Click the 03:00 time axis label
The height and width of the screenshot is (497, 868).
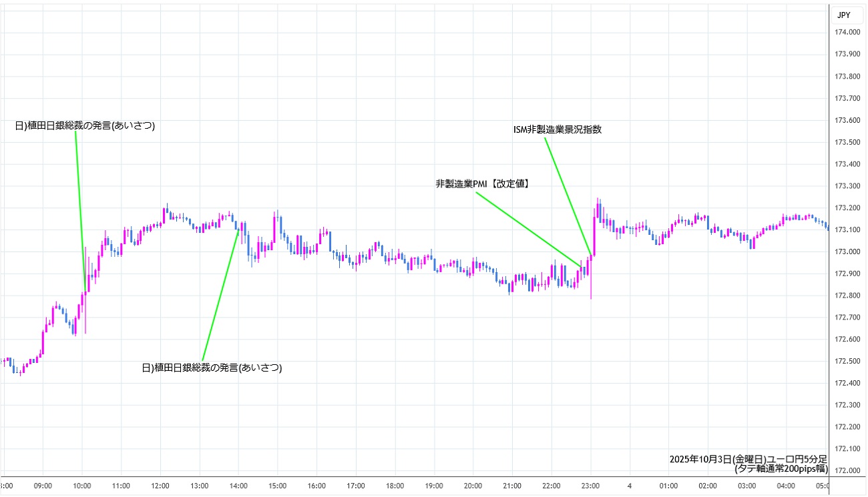(746, 486)
